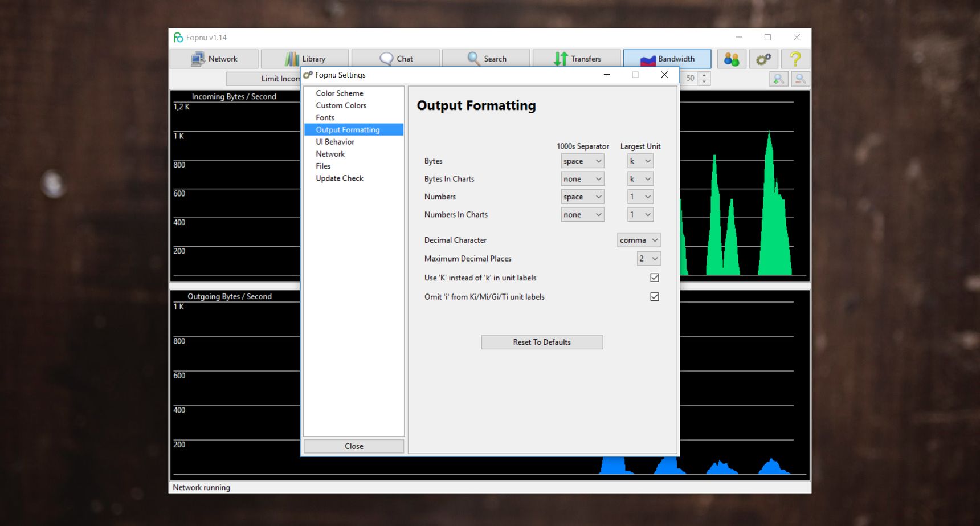Open Numbers 1000s separator dropdown
The image size is (980, 526).
click(582, 197)
